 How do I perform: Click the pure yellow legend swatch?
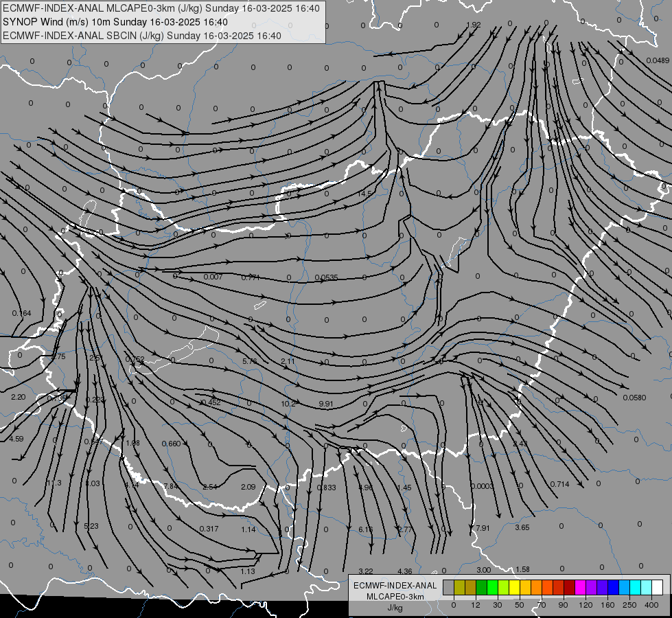[x=515, y=588]
